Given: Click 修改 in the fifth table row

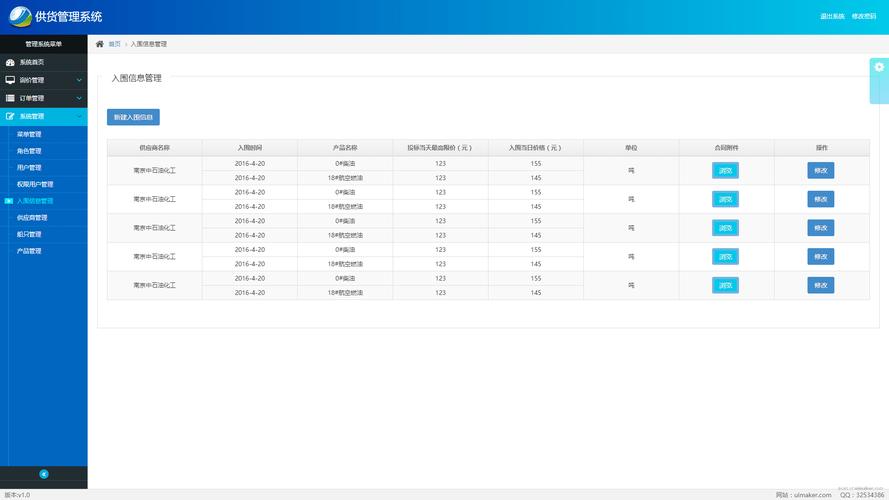Looking at the screenshot, I should (x=820, y=285).
